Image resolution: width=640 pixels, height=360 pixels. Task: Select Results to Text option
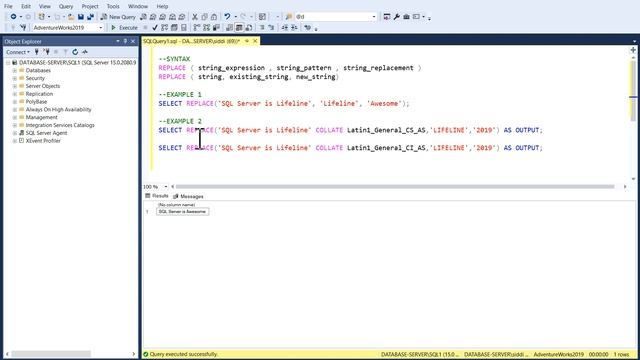pos(229,28)
